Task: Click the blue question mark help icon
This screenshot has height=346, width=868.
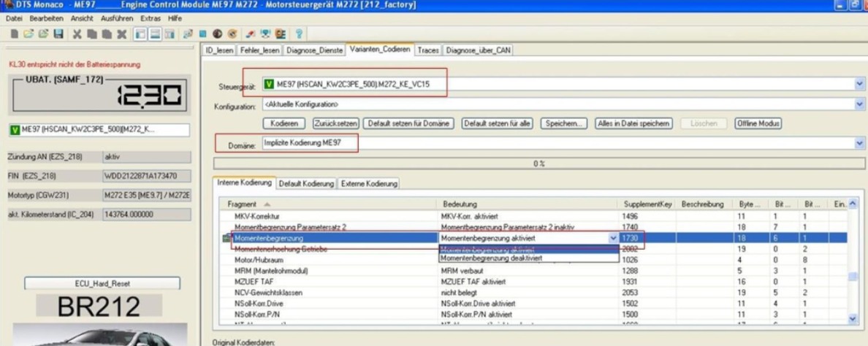Action: 300,34
